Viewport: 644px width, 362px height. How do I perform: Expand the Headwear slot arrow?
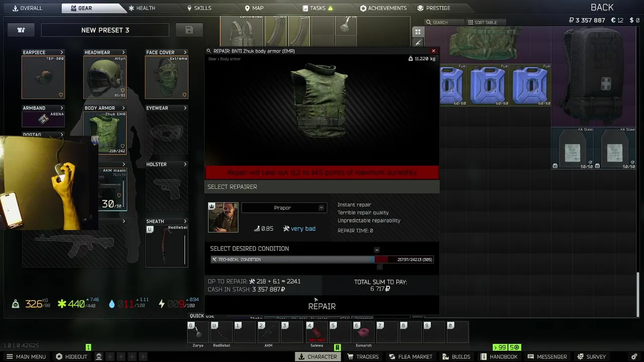[x=123, y=52]
